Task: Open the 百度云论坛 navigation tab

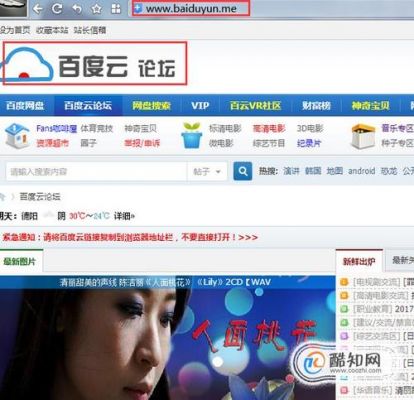Action: [88, 106]
